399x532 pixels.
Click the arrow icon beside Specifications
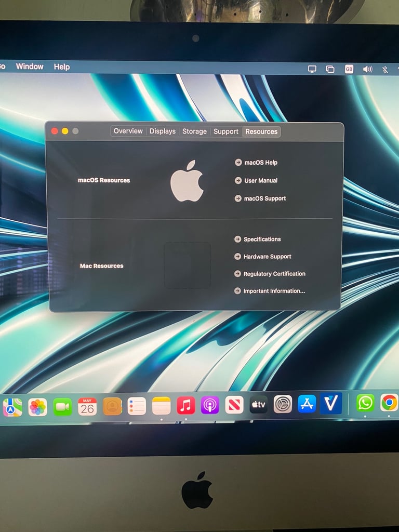tap(237, 239)
